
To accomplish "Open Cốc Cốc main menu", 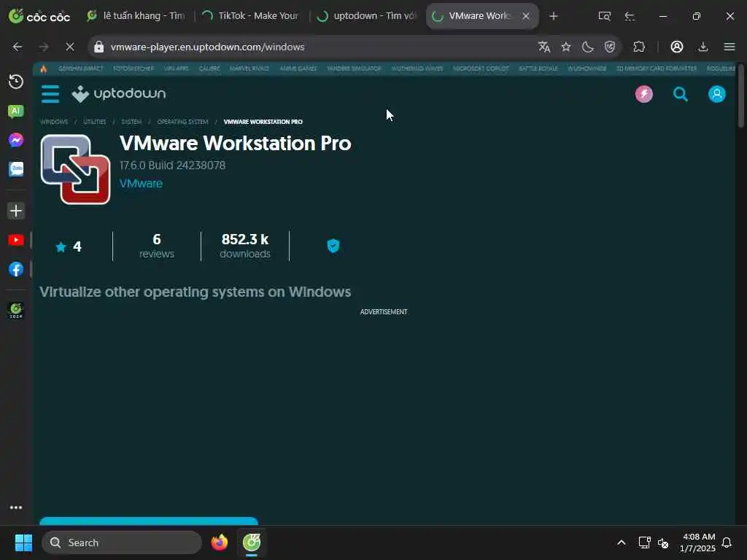I will (x=729, y=47).
